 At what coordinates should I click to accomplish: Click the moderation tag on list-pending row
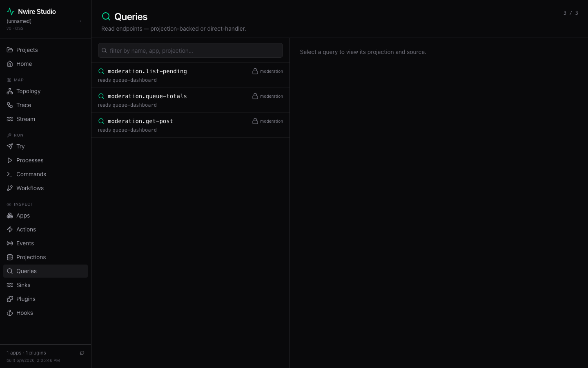pyautogui.click(x=272, y=71)
